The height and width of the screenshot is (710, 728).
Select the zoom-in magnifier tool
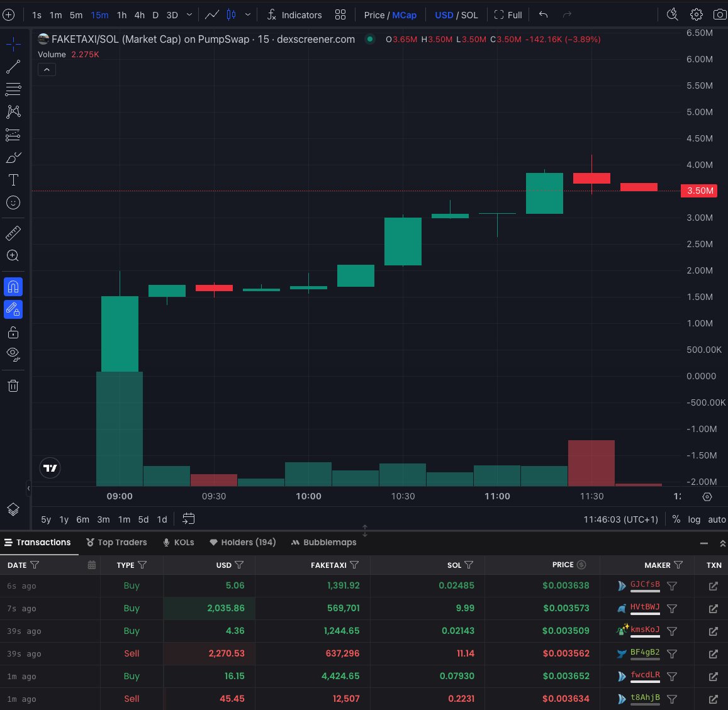[13, 255]
